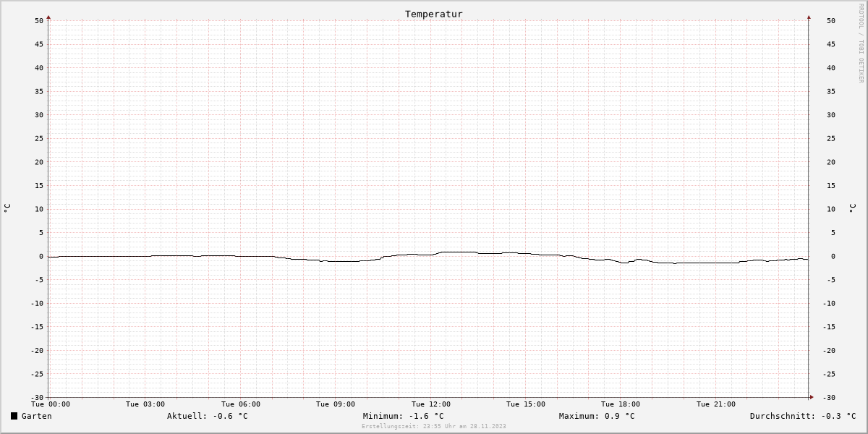Image resolution: width=868 pixels, height=434 pixels.
Task: Click the -15 label on the left axis
Action: (x=37, y=327)
